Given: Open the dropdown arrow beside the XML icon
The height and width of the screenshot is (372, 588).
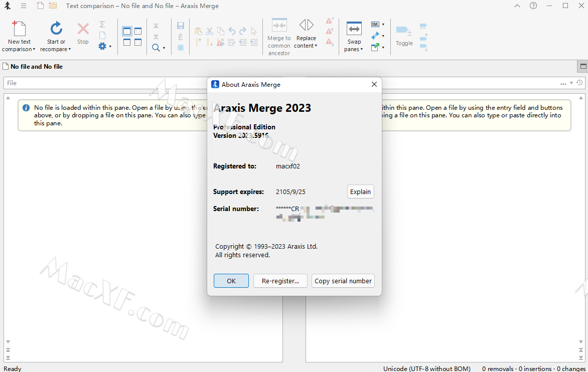Looking at the screenshot, I should point(383,25).
